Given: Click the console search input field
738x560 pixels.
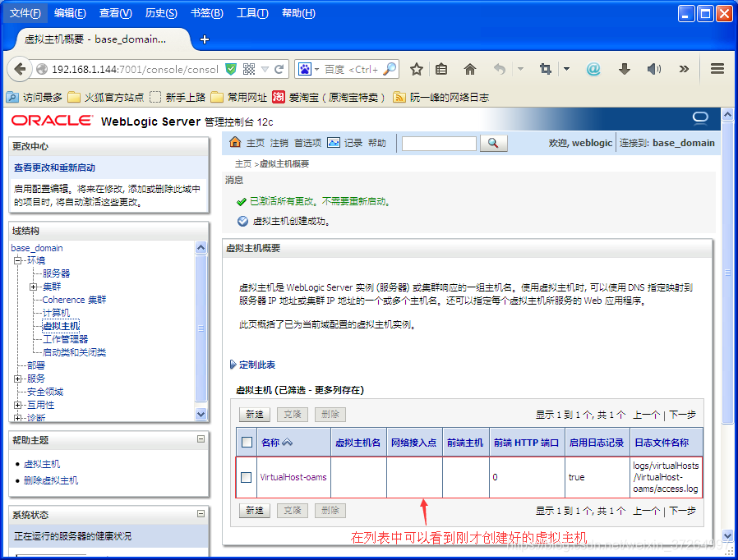Looking at the screenshot, I should pyautogui.click(x=439, y=144).
